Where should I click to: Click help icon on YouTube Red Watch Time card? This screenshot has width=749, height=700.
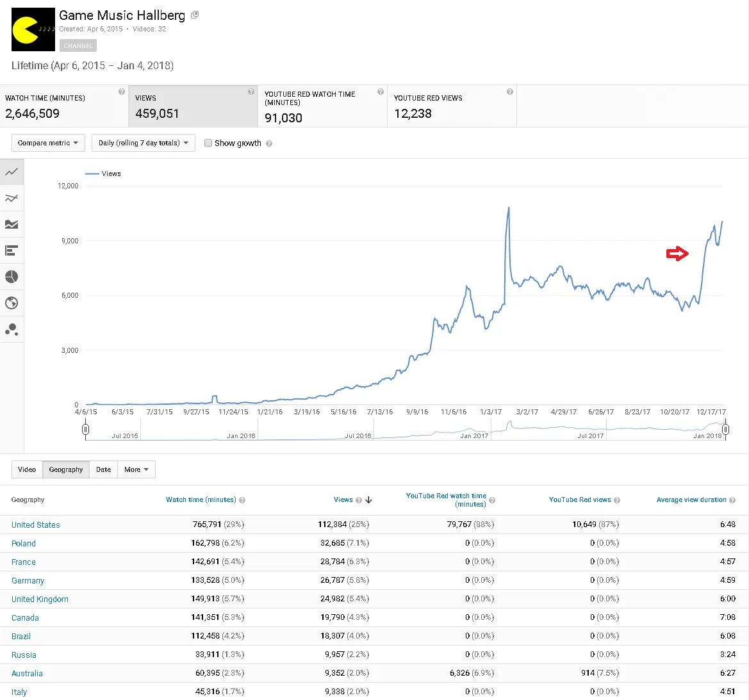coord(380,92)
